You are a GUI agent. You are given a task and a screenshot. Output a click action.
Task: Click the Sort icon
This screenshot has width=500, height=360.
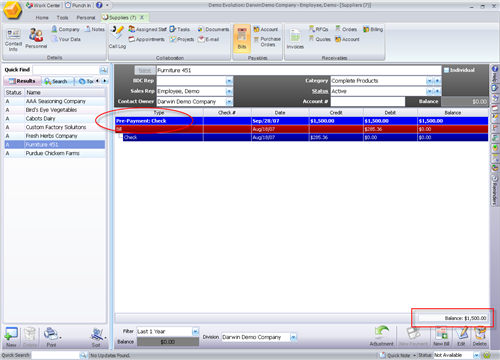tap(97, 337)
